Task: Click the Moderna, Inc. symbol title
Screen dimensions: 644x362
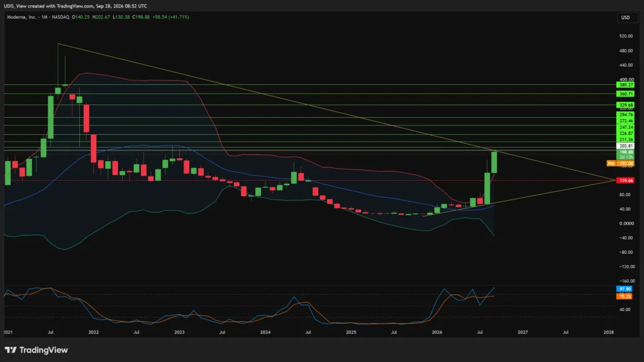Action: [x=21, y=17]
